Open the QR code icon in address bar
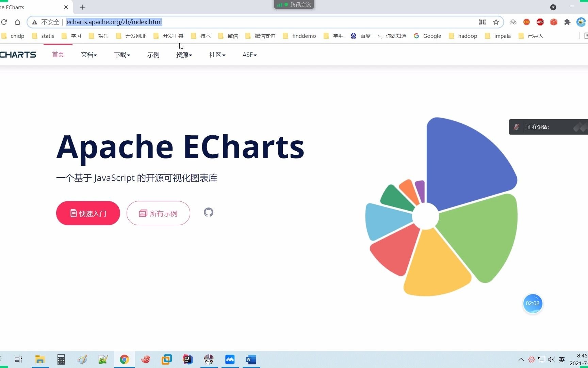Image resolution: width=588 pixels, height=368 pixels. point(482,22)
